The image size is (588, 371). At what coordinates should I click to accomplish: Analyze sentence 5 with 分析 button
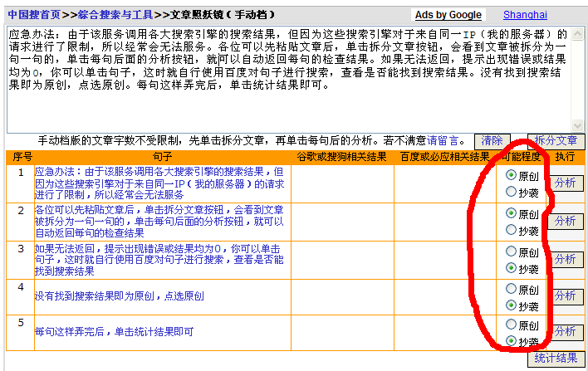[565, 332]
